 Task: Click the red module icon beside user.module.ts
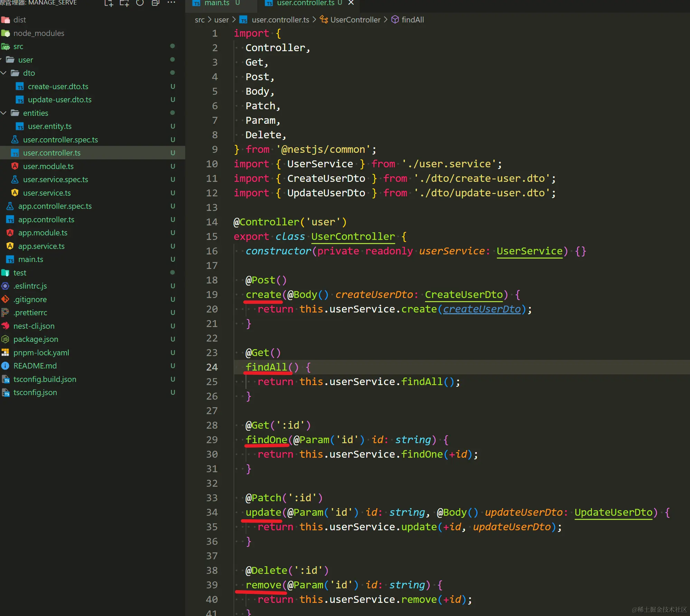pyautogui.click(x=15, y=166)
